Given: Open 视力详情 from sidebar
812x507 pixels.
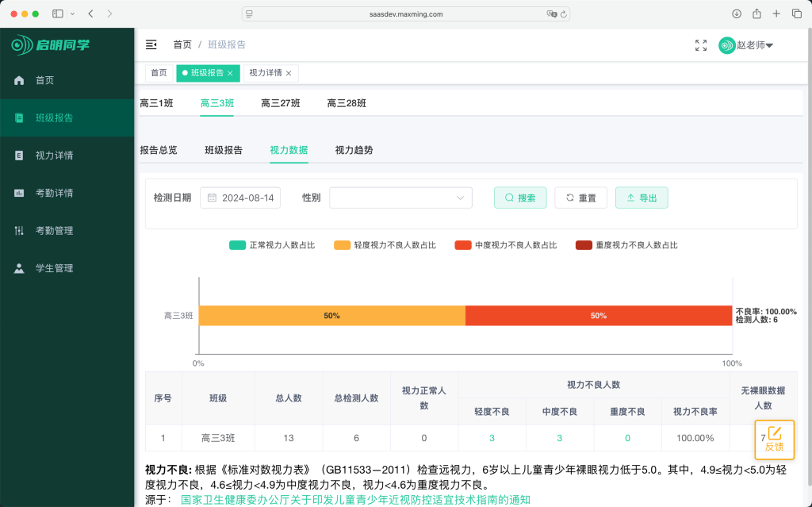Looking at the screenshot, I should coord(54,156).
